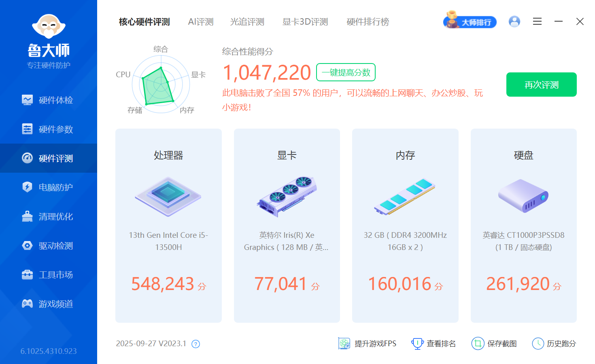Click the user account avatar icon
Image resolution: width=595 pixels, height=364 pixels.
(x=514, y=21)
